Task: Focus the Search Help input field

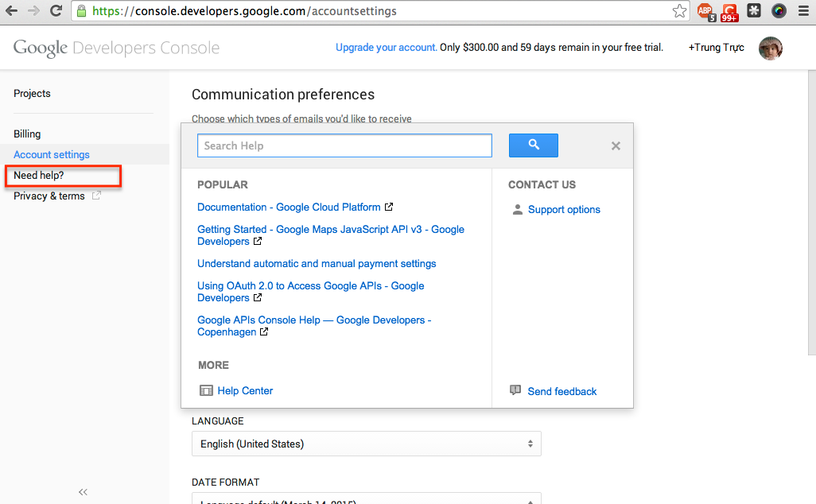Action: coord(344,145)
